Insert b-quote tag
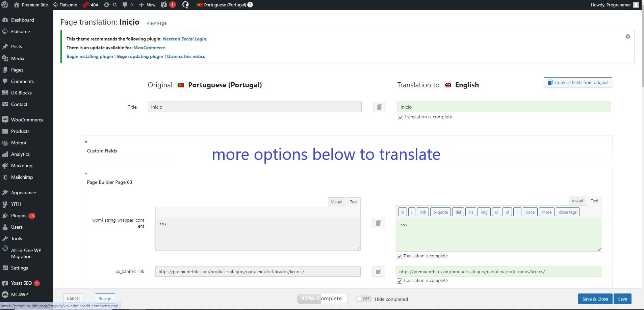 pyautogui.click(x=440, y=212)
